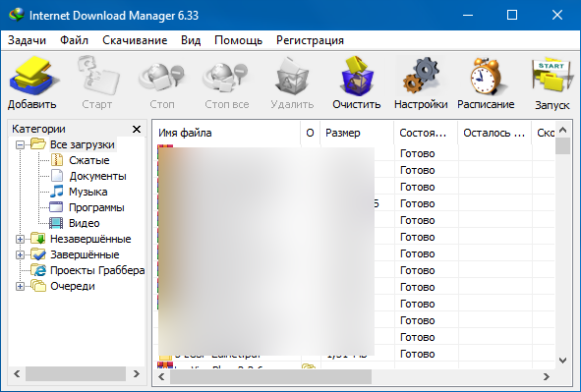Open the Задачи menu
This screenshot has height=392, width=581.
[27, 40]
